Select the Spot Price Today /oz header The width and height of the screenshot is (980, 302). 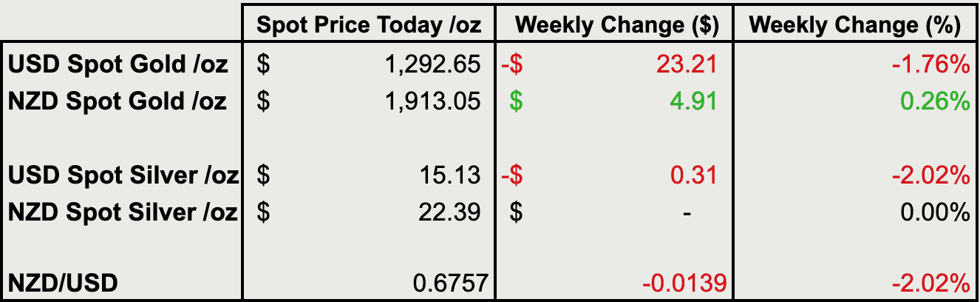pyautogui.click(x=369, y=26)
